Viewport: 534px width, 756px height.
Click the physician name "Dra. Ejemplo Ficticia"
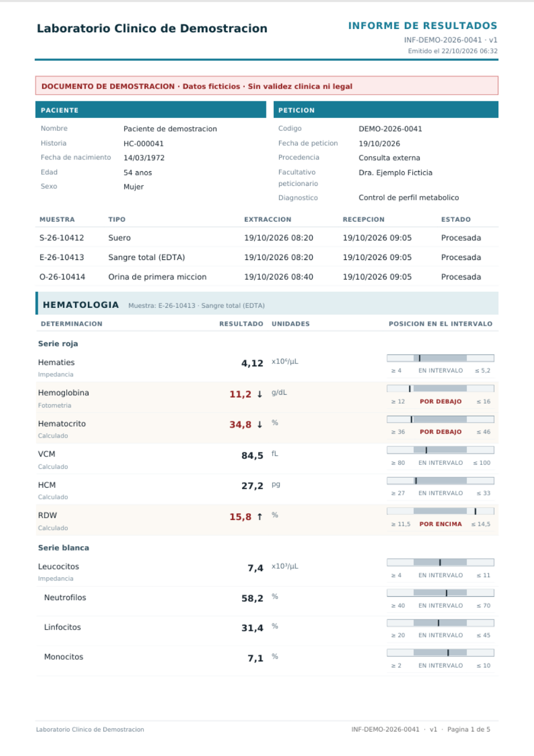pyautogui.click(x=395, y=173)
